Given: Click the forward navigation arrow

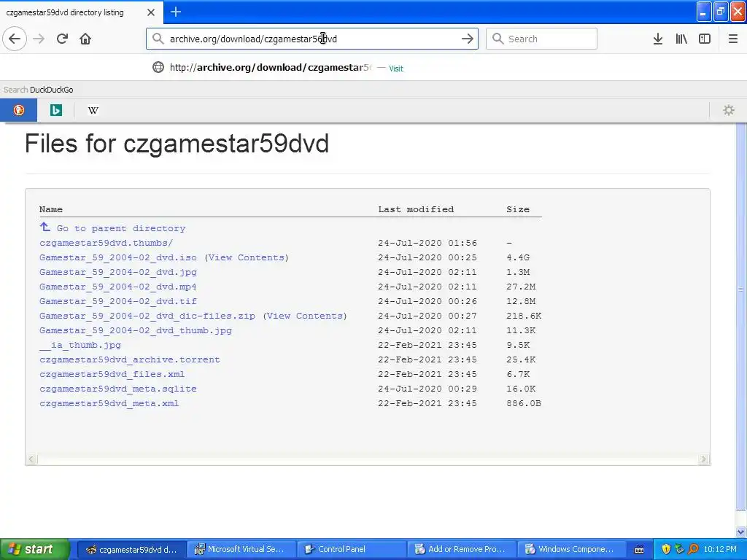Looking at the screenshot, I should (39, 39).
